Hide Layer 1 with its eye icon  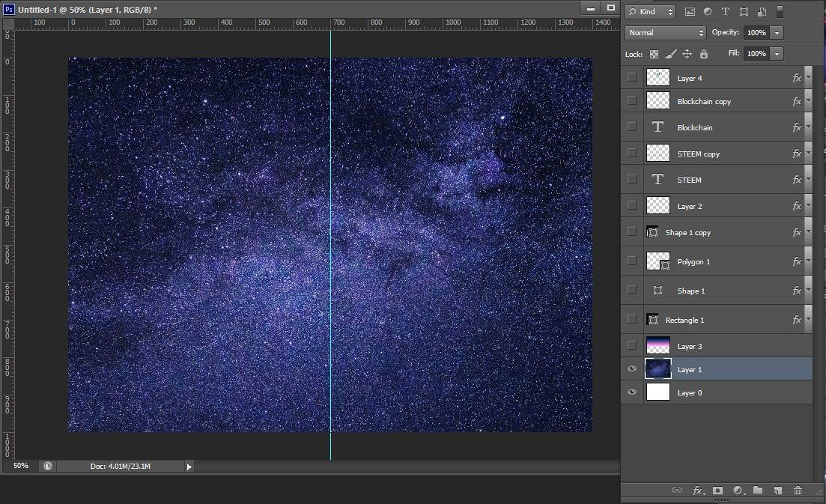pyautogui.click(x=632, y=369)
